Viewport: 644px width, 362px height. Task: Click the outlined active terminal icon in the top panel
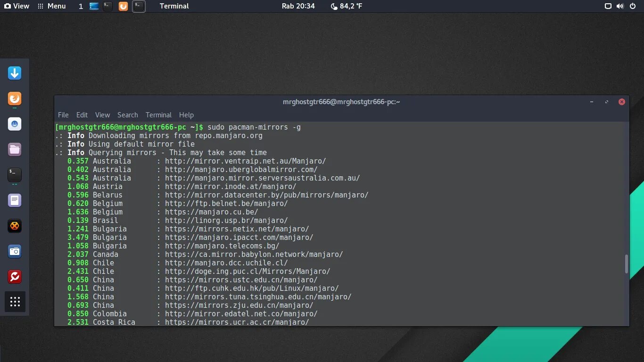[139, 6]
